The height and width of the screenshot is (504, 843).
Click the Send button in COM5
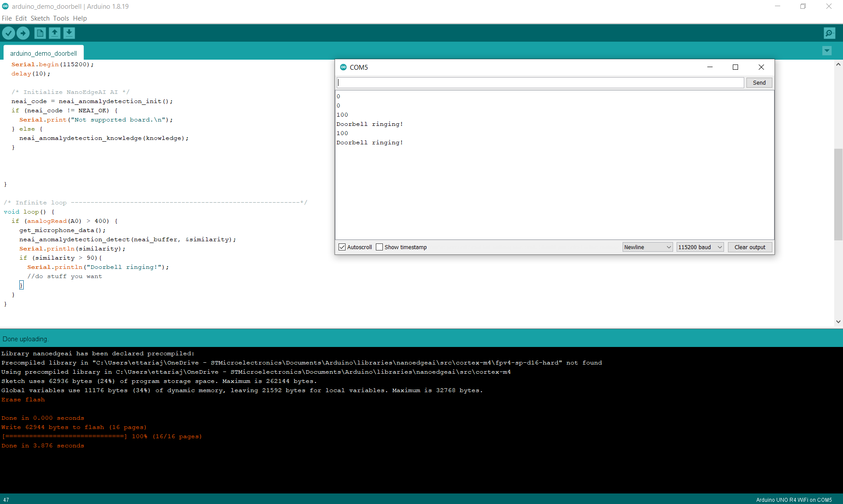point(759,82)
